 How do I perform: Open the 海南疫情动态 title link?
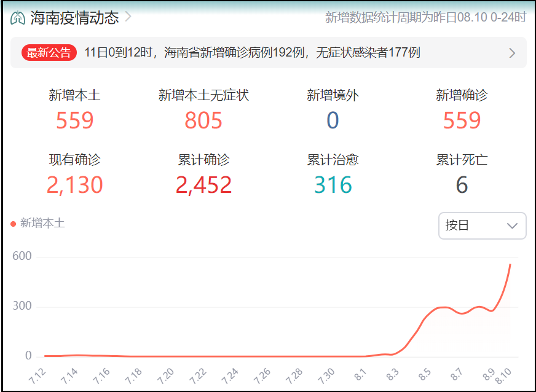(x=74, y=17)
